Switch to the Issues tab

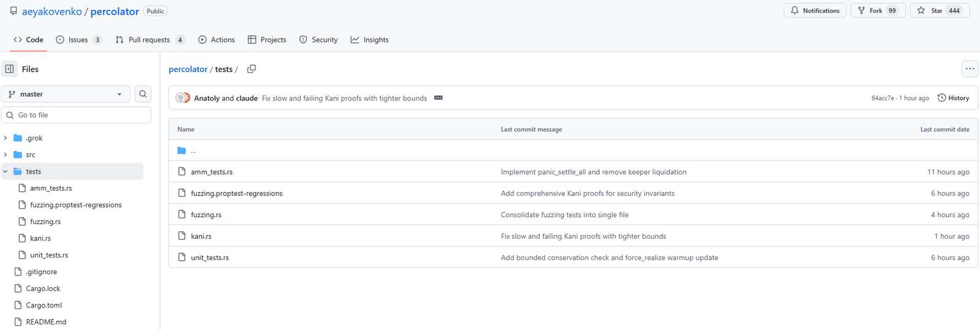click(78, 40)
